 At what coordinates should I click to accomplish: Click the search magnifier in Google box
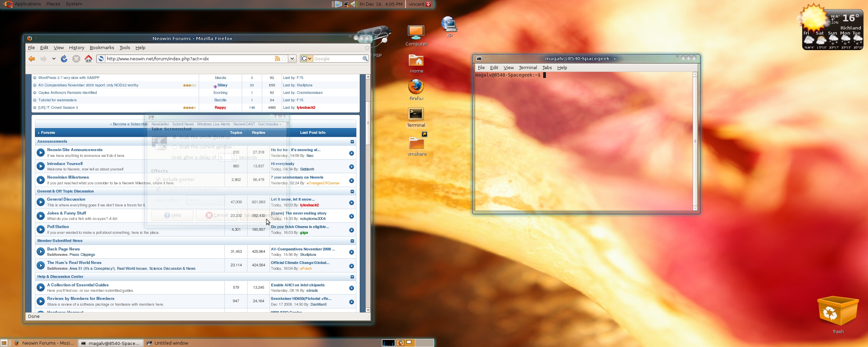click(365, 59)
